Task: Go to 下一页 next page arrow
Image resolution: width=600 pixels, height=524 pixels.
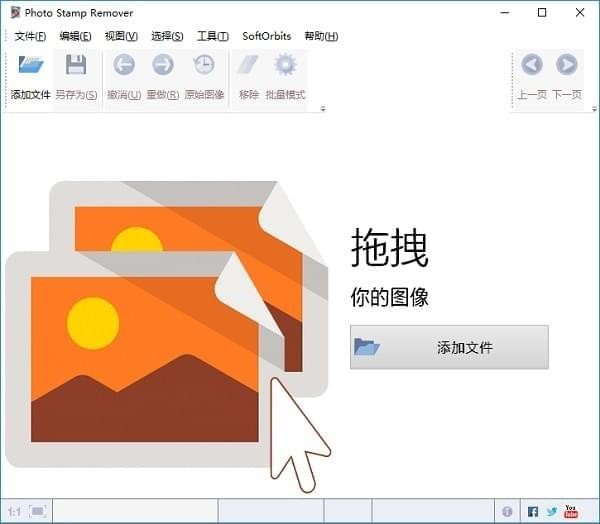Action: pos(567,65)
